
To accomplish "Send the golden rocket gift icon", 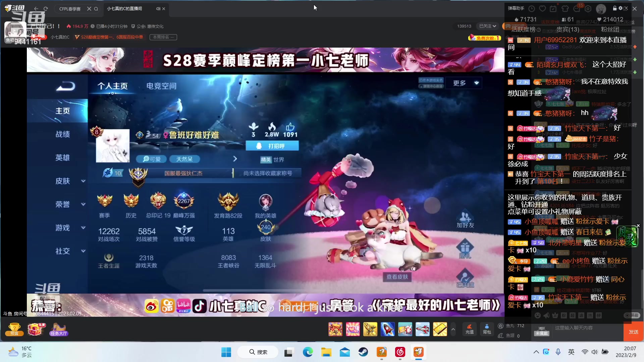I will point(370,329).
